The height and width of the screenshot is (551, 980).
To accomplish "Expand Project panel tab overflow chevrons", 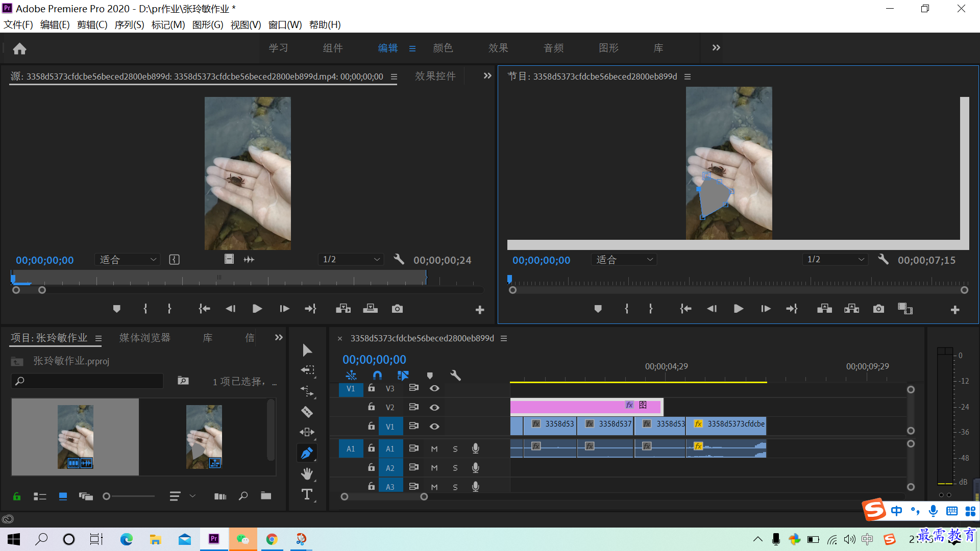I will coord(279,338).
